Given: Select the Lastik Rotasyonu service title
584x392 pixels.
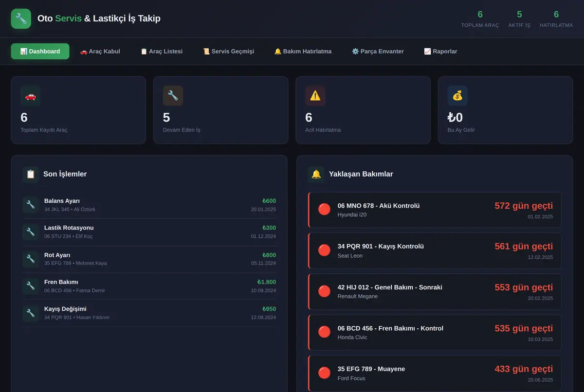Looking at the screenshot, I should 69,228.
